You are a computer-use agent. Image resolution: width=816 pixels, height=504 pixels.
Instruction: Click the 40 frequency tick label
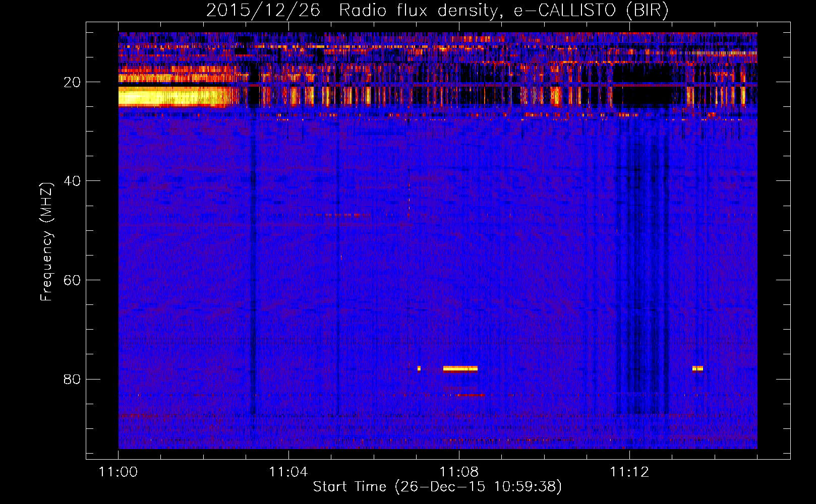click(73, 181)
